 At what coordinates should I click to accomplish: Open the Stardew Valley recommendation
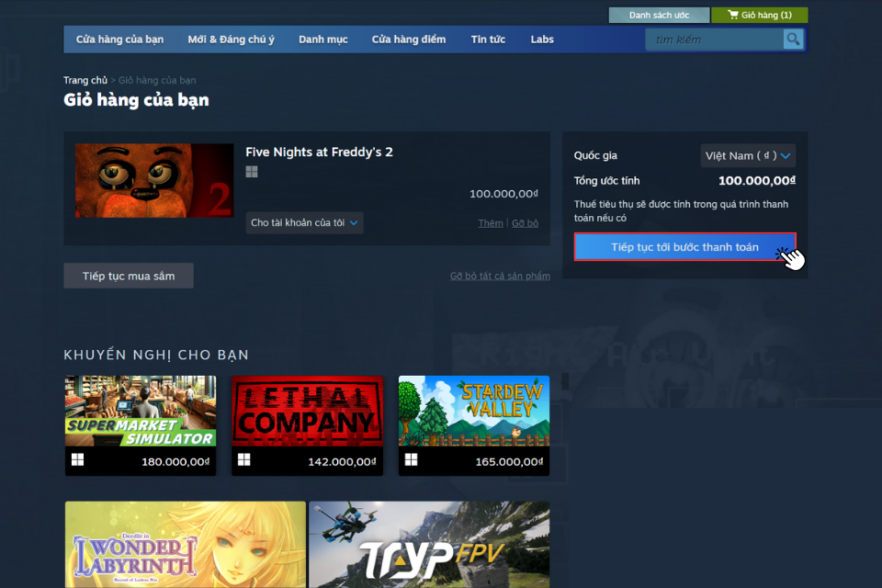pos(474,425)
